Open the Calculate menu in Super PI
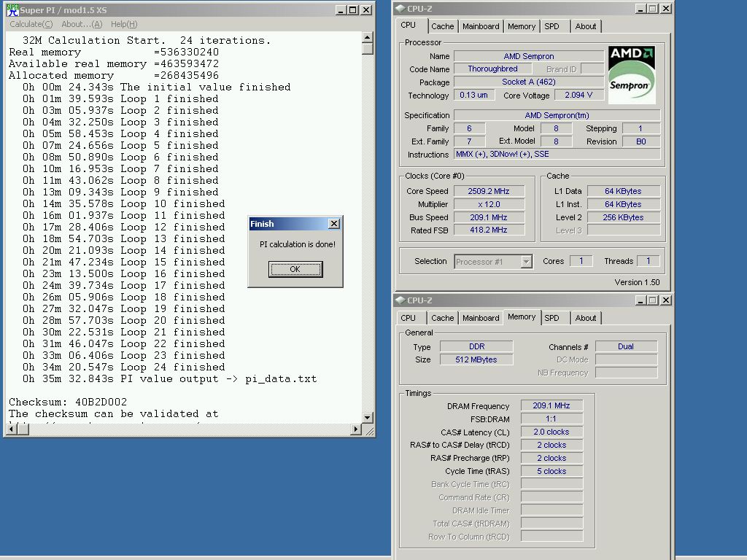Image resolution: width=747 pixels, height=560 pixels. 31,24
